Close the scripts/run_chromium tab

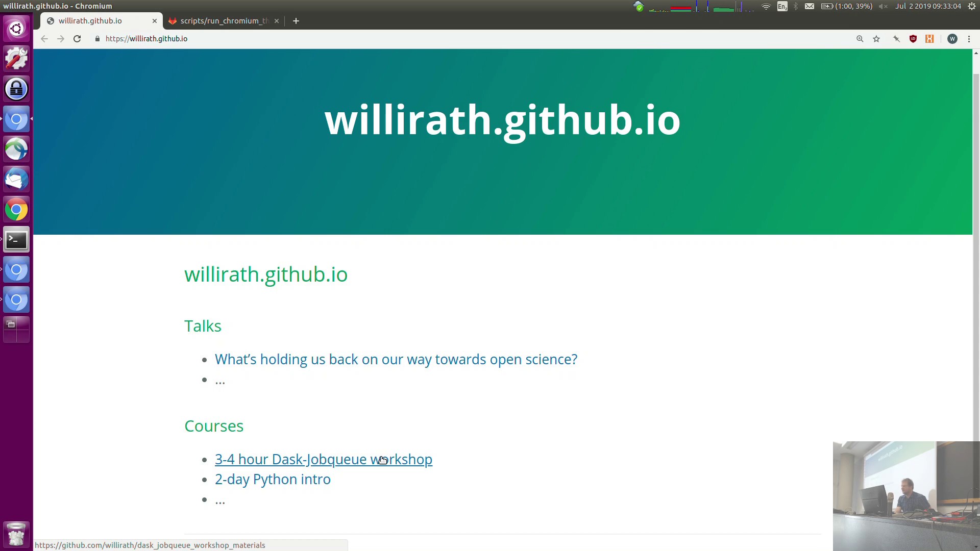277,21
